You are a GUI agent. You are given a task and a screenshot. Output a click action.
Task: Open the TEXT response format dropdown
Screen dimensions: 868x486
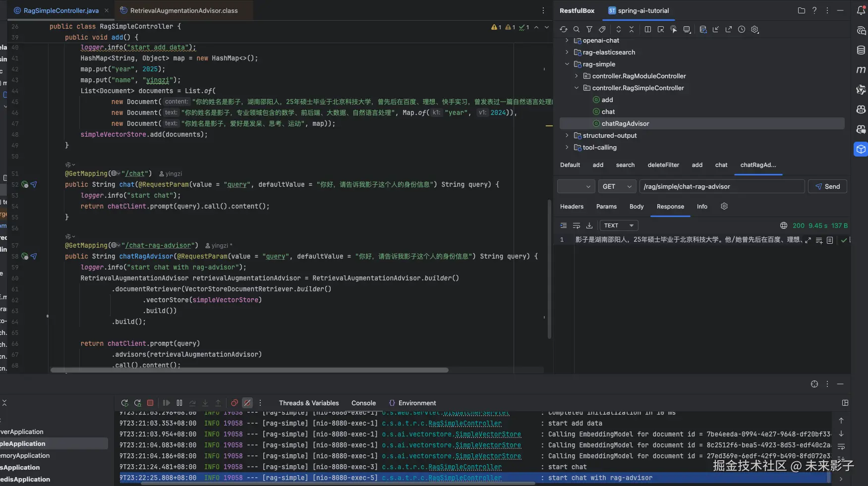click(x=619, y=226)
